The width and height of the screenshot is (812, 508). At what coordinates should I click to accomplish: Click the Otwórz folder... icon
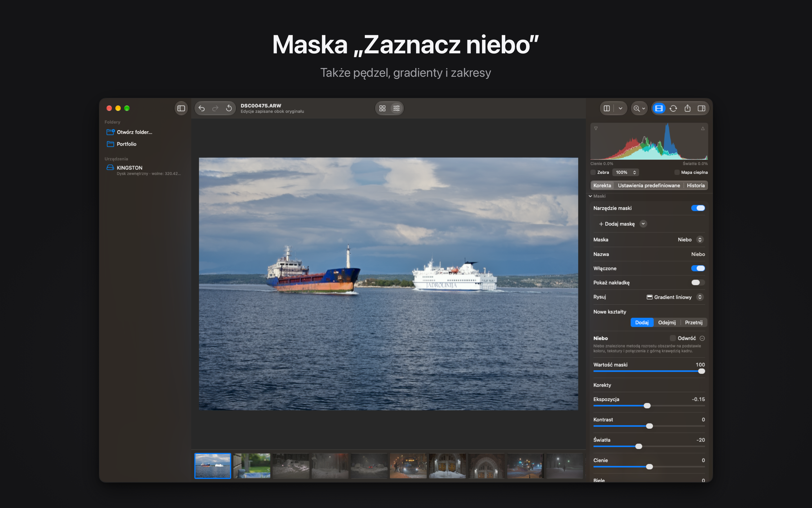click(x=111, y=132)
